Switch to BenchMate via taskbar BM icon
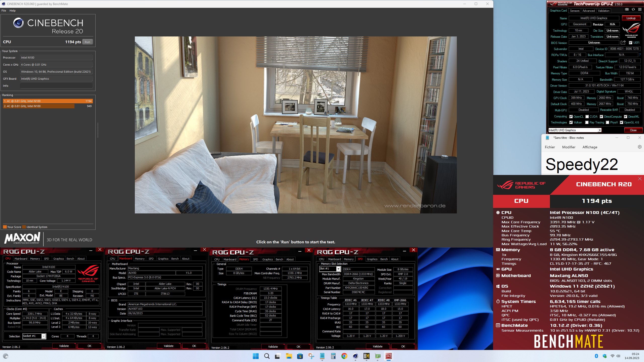Screen dimensions: 644x362 click(x=367, y=356)
